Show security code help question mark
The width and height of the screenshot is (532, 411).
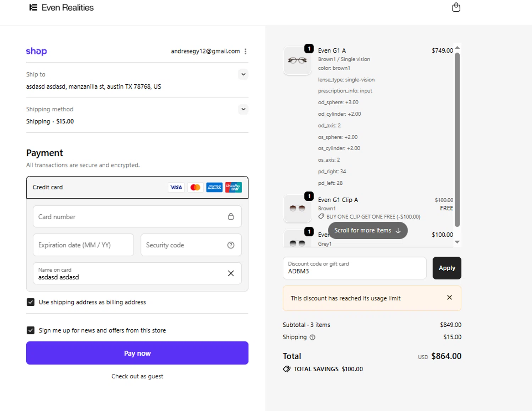[x=231, y=245]
